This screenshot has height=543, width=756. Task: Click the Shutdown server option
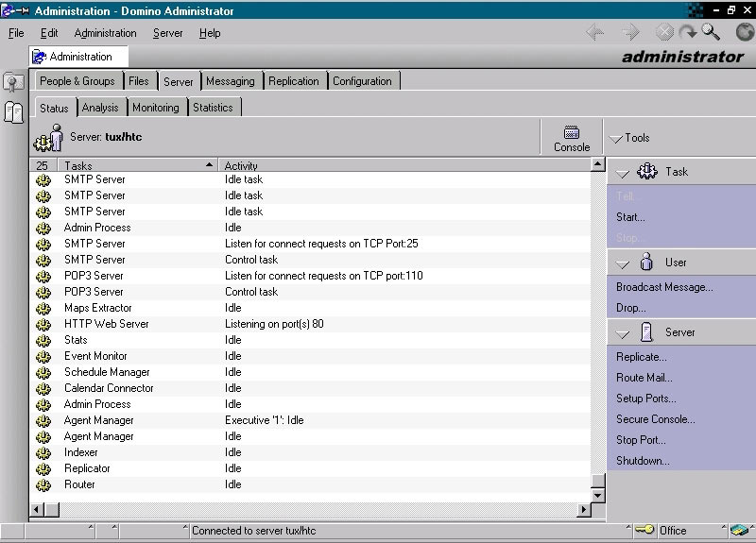click(x=643, y=461)
